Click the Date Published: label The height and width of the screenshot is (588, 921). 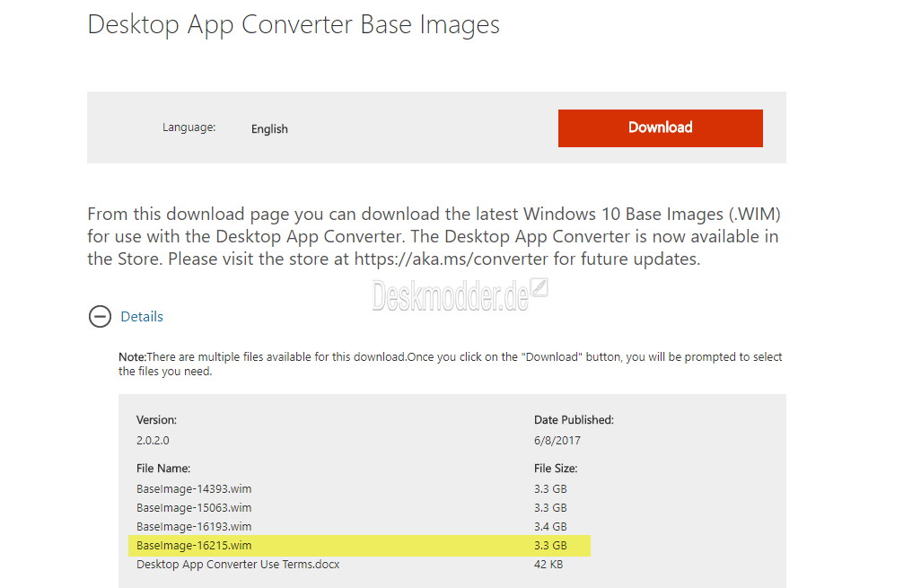click(x=574, y=420)
